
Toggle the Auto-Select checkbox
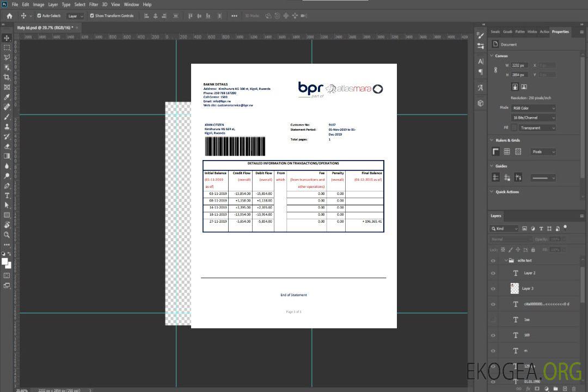[x=39, y=16]
